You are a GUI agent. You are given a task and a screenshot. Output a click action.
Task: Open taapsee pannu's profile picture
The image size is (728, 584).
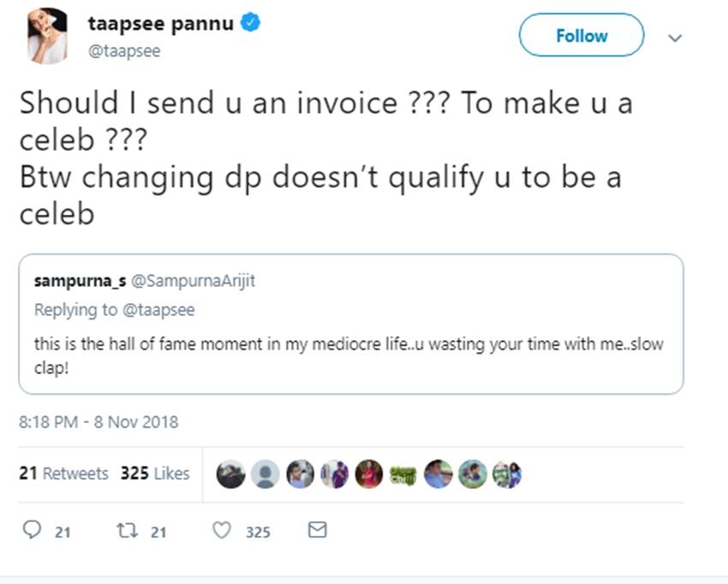click(x=46, y=36)
